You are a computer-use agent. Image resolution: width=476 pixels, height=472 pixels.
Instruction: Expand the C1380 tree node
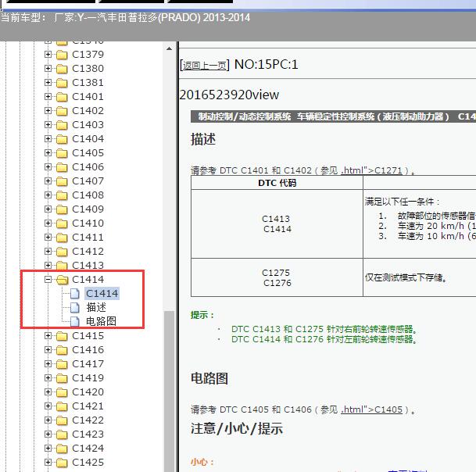(x=48, y=68)
